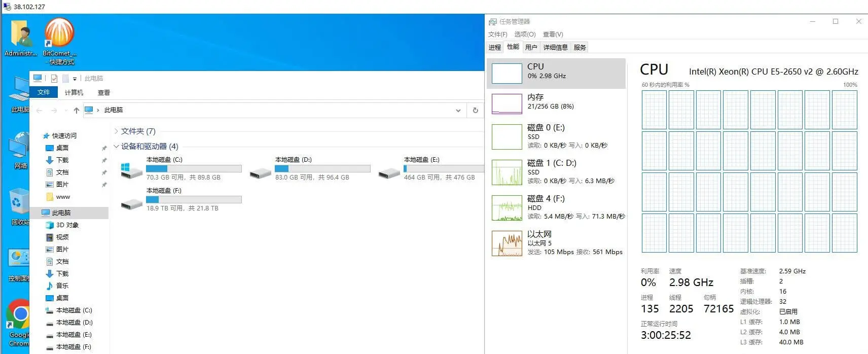Open the quick access toolbar customize dropdown
Viewport: 868px width, 354px height.
pos(75,79)
